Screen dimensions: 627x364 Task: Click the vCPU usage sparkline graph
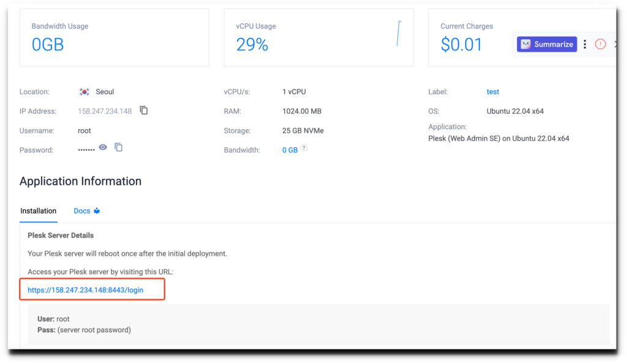click(399, 33)
